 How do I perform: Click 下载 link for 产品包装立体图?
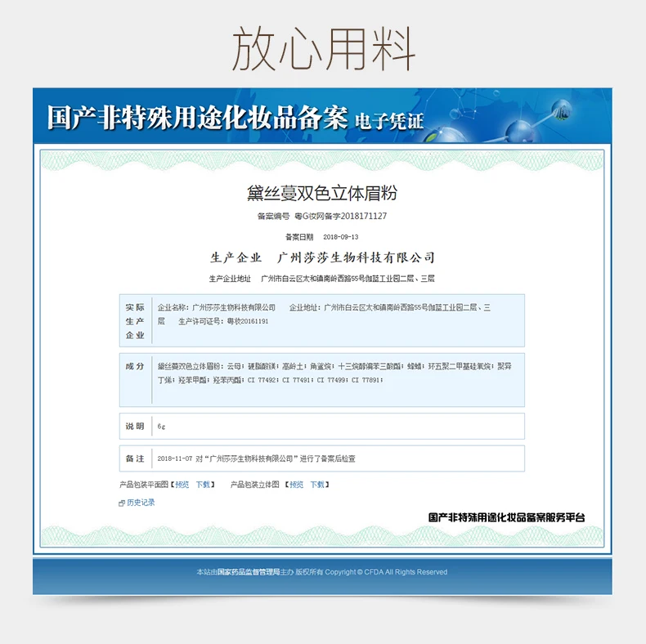[317, 485]
